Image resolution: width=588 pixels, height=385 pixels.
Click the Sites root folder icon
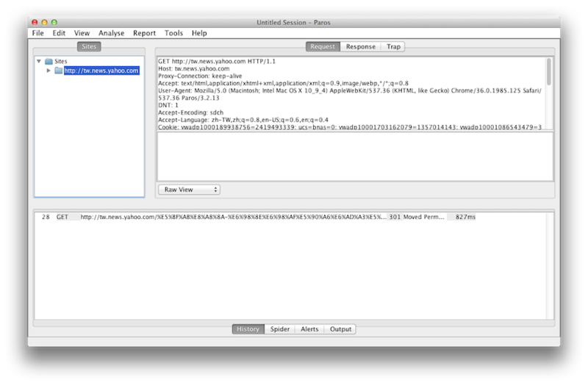49,61
